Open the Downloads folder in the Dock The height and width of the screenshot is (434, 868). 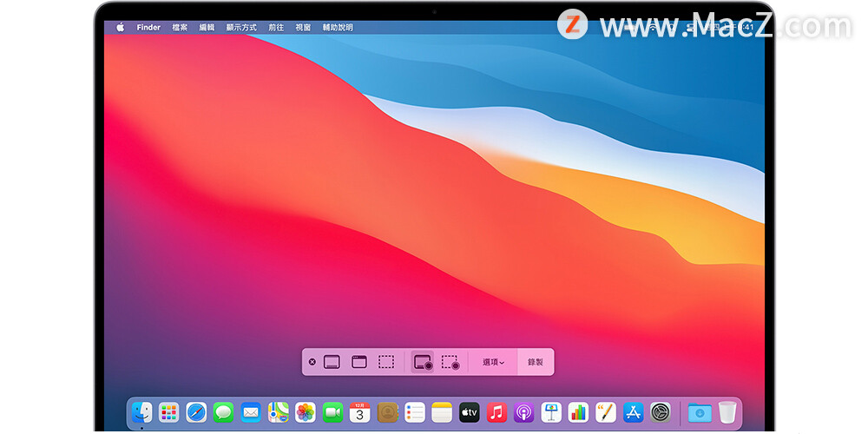[x=700, y=412]
